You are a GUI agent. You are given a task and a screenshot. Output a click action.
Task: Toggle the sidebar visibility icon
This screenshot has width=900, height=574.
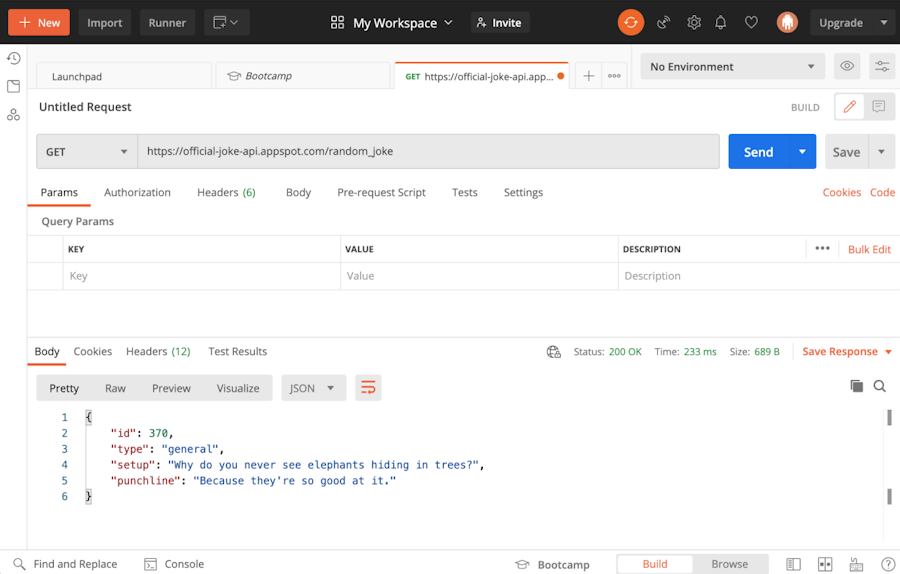(x=793, y=564)
